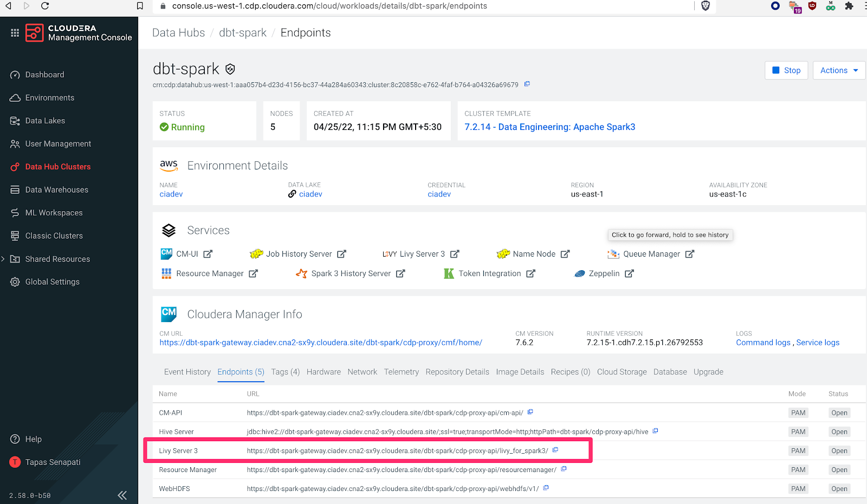Open Queue Manager via external link icon

pos(690,253)
